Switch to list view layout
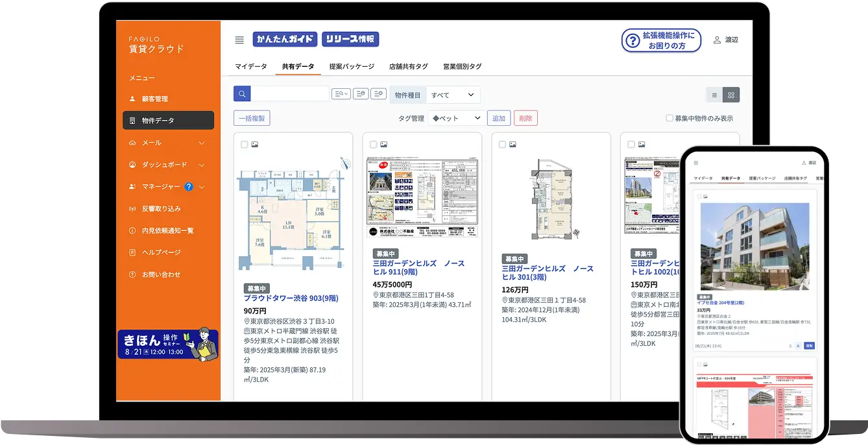This screenshot has height=445, width=868. click(713, 94)
